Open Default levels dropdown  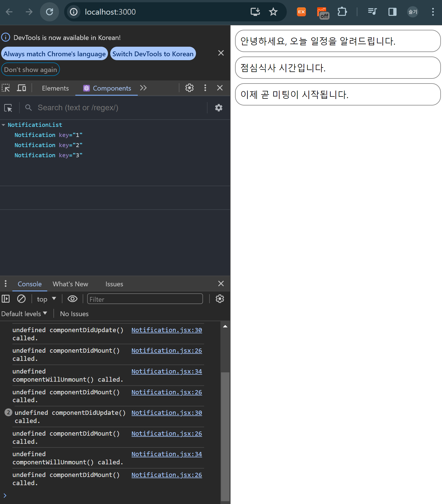[24, 314]
